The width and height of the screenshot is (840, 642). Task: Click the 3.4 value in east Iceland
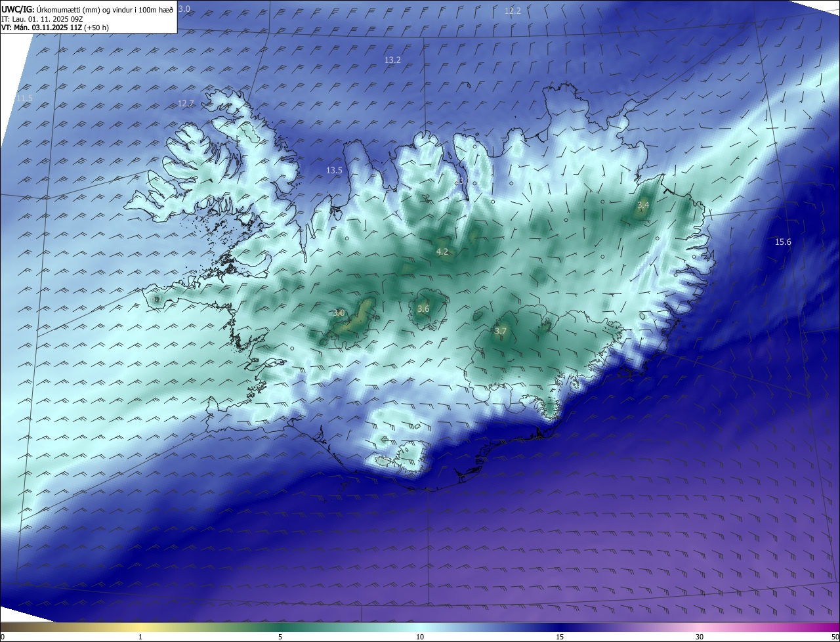643,205
